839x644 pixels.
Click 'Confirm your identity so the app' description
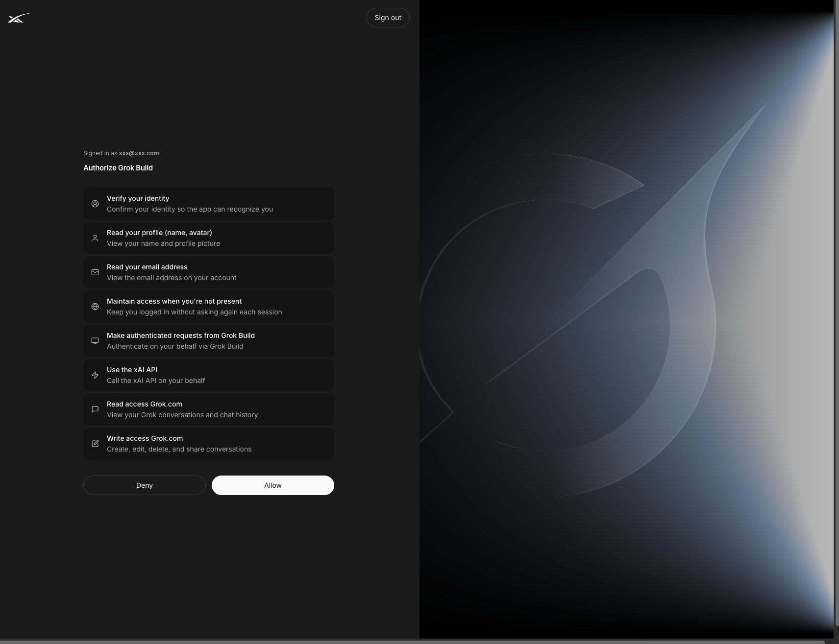[190, 209]
